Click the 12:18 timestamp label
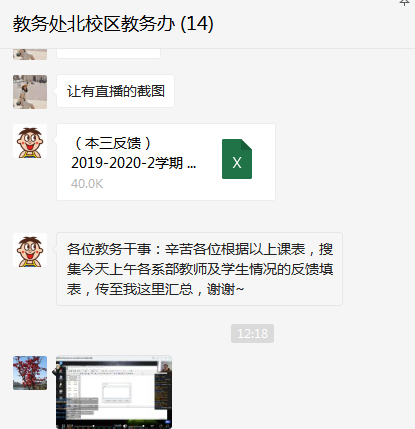 tap(252, 333)
